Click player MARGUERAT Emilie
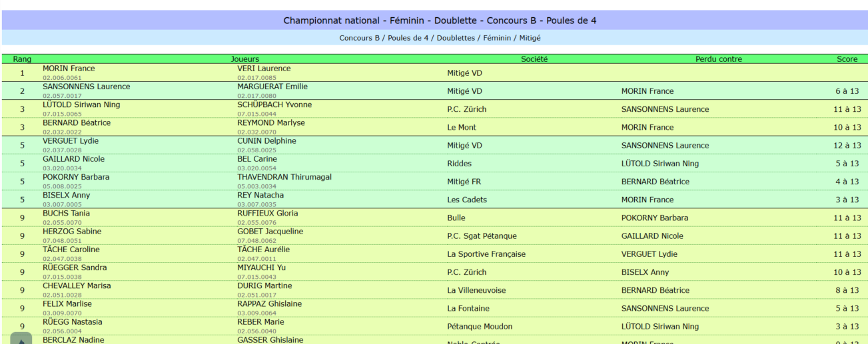This screenshot has height=344, width=868. (x=272, y=86)
